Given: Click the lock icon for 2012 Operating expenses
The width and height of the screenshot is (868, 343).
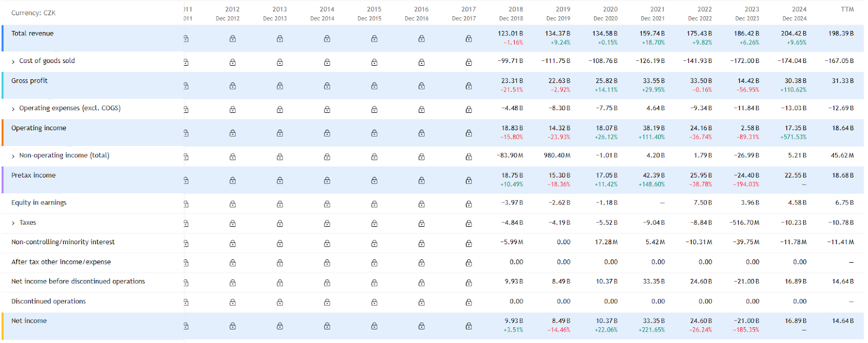Looking at the screenshot, I should tap(233, 110).
